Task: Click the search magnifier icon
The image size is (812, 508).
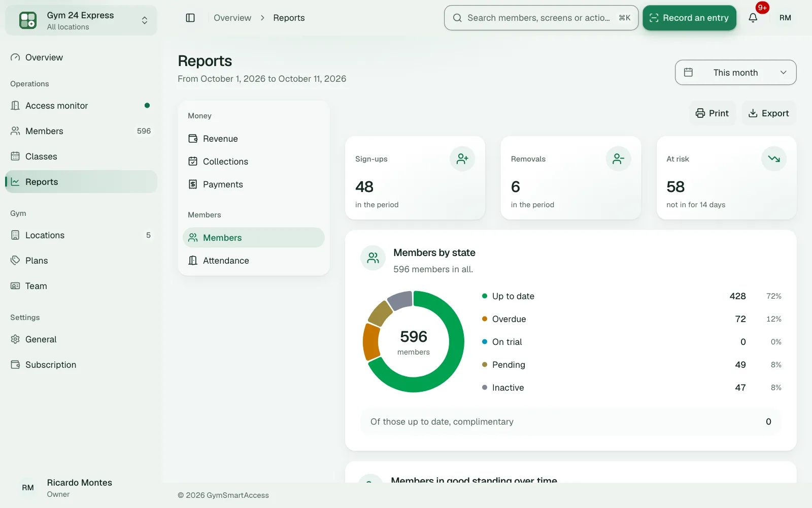Action: (457, 18)
